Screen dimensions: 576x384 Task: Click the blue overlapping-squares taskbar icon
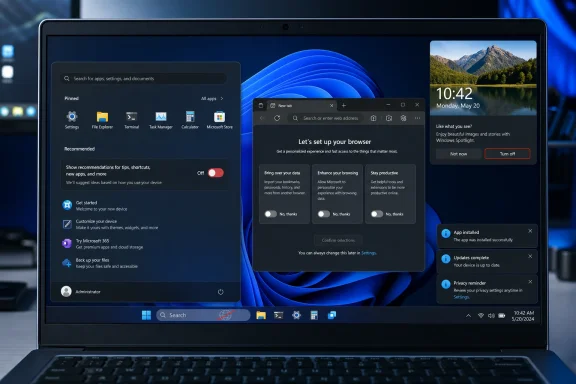coord(332,315)
